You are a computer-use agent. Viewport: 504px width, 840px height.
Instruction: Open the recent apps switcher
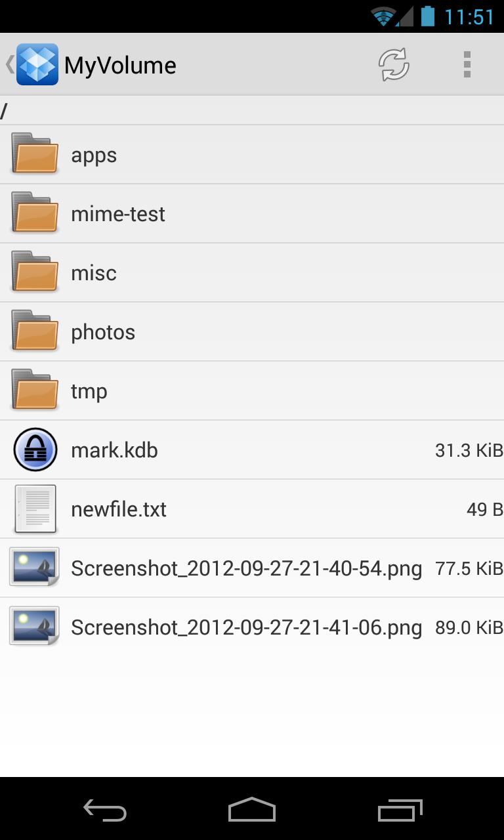click(x=400, y=810)
